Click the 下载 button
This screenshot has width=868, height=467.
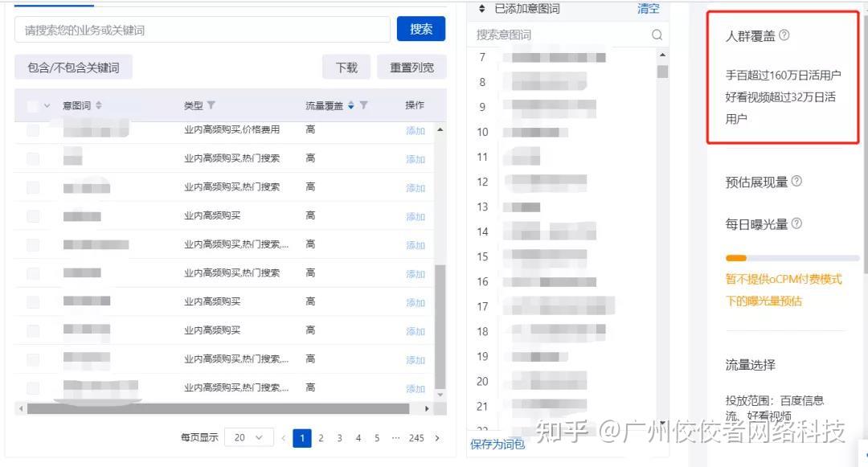click(346, 68)
